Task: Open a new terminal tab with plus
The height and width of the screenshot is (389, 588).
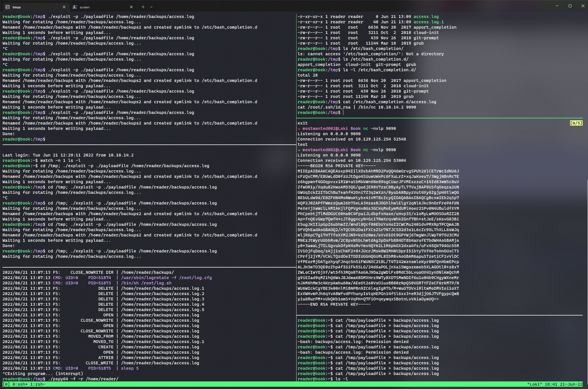Action: [143, 7]
